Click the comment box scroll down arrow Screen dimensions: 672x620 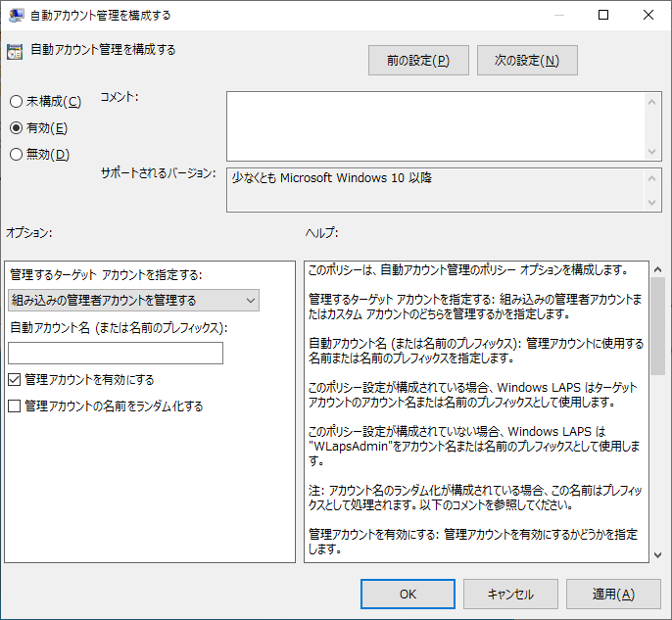[x=653, y=152]
